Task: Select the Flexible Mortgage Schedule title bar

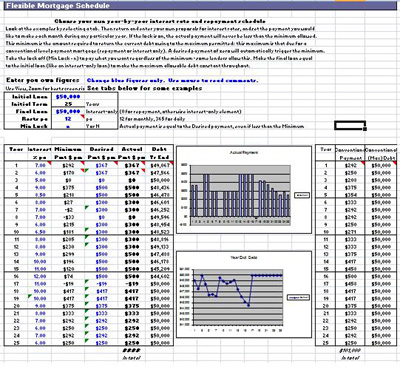Action: click(x=200, y=6)
